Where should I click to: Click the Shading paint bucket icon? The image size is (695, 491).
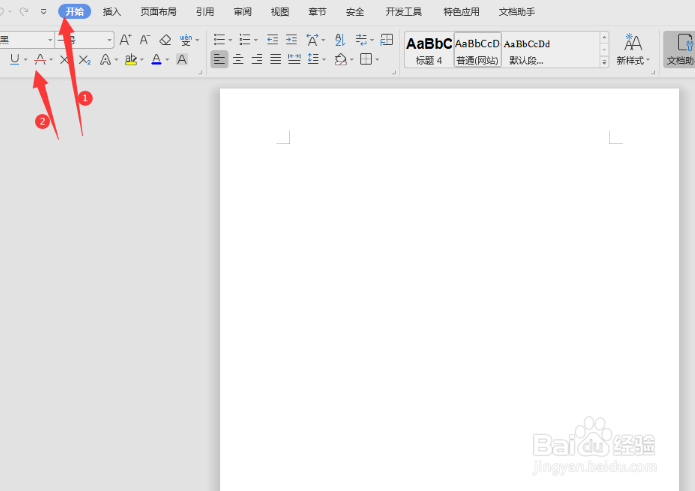(341, 59)
